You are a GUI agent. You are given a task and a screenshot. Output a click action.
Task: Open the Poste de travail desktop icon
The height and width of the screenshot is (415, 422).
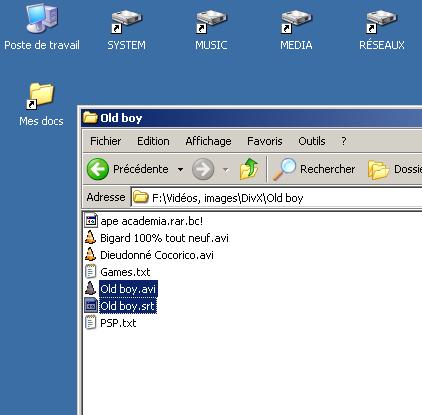[42, 27]
